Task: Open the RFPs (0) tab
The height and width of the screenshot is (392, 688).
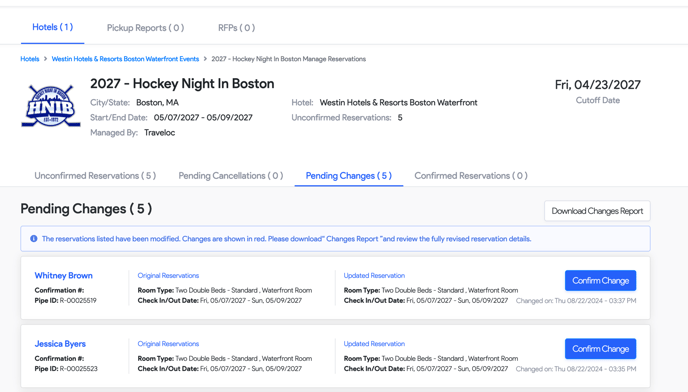Action: click(236, 28)
